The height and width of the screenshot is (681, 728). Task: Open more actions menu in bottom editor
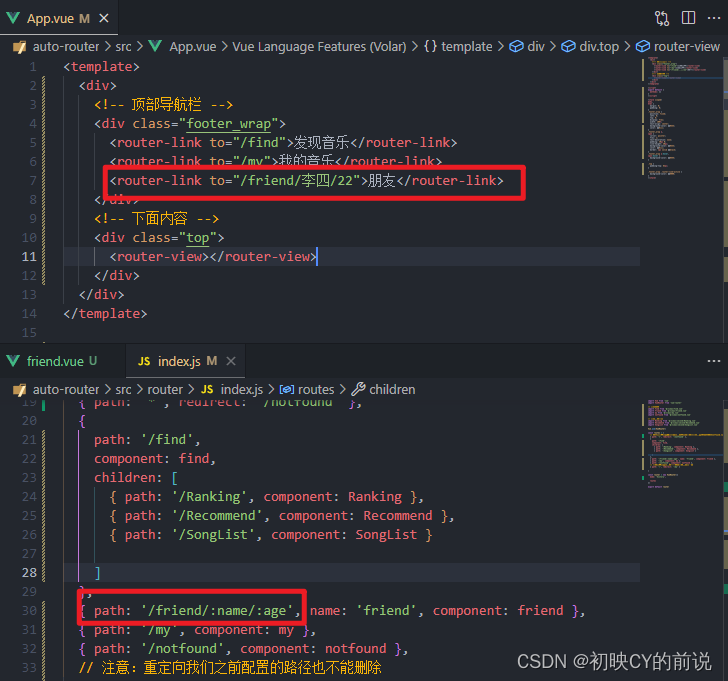click(x=714, y=361)
